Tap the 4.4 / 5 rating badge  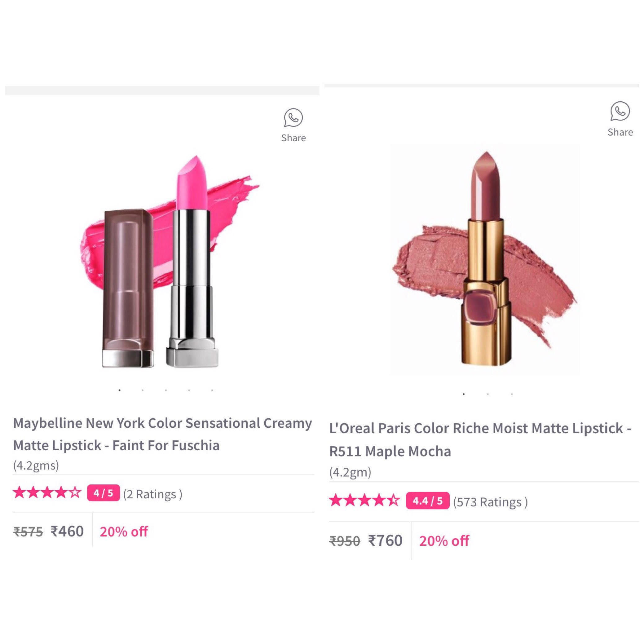427,501
